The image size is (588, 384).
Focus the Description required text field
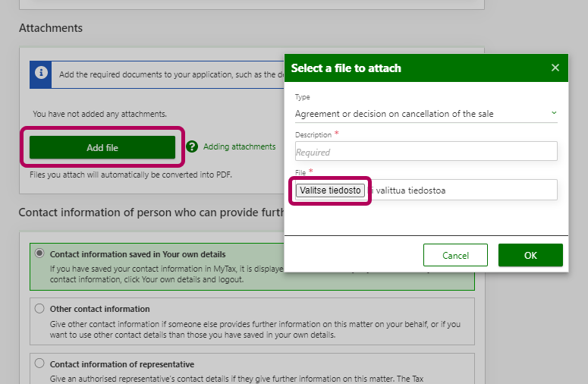click(x=426, y=152)
